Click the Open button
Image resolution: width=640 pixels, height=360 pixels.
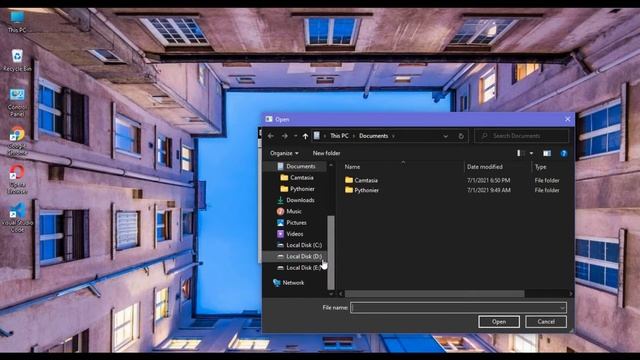tap(499, 322)
